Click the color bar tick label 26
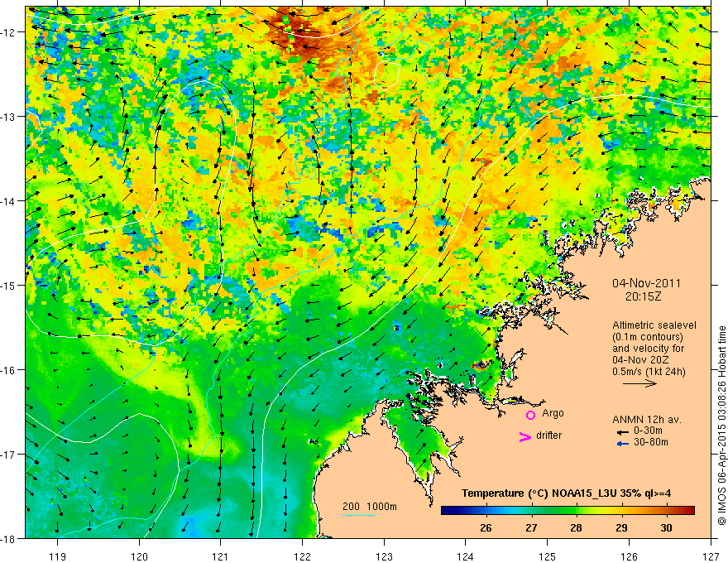The width and height of the screenshot is (728, 563). [486, 528]
